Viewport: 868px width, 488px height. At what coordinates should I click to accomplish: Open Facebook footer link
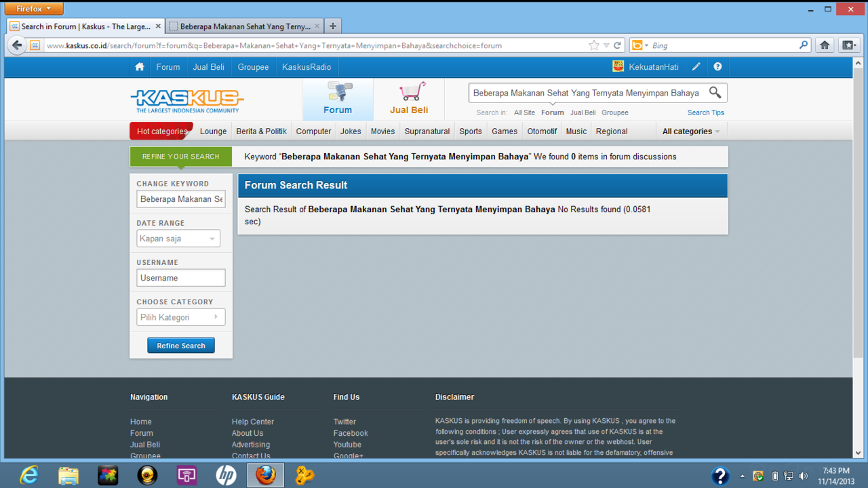coord(351,433)
